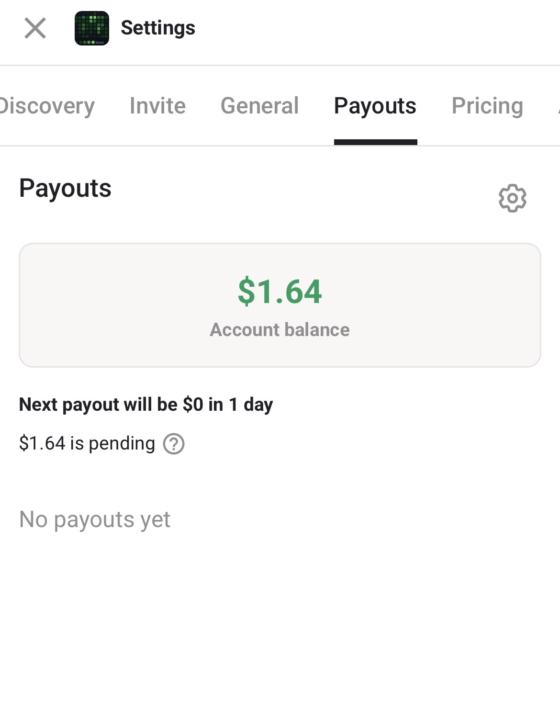Open the cut-off tab right of Pricing
This screenshot has height=720, width=560.
coord(558,107)
